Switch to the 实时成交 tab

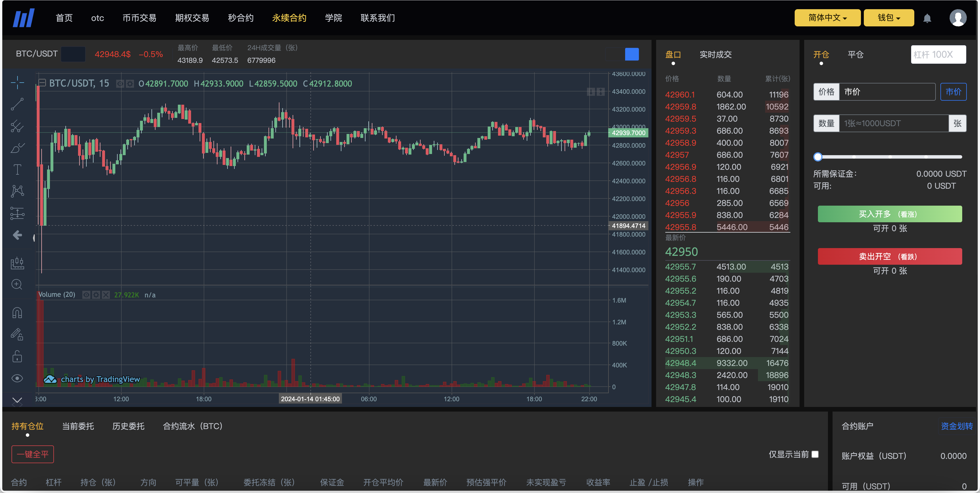(x=715, y=54)
